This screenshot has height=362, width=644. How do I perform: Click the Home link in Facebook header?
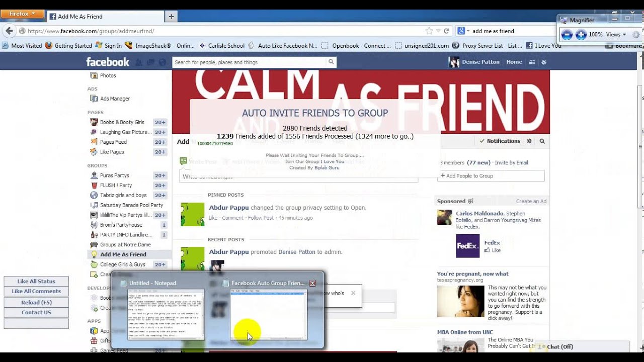pyautogui.click(x=514, y=62)
